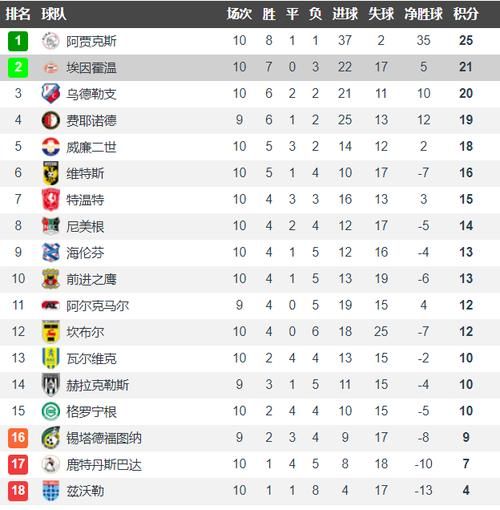This screenshot has height=510, width=500.
Task: Open team link 埃因霍温
Action: coord(91,68)
